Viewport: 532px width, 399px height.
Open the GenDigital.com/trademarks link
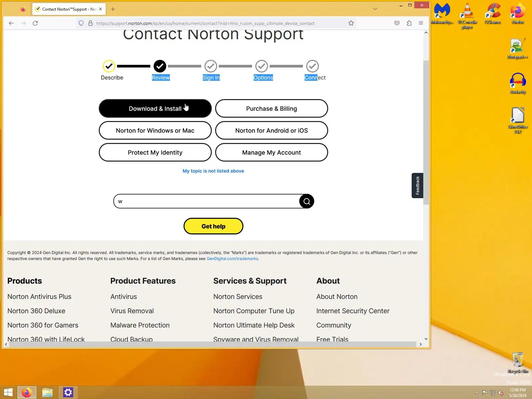click(232, 259)
